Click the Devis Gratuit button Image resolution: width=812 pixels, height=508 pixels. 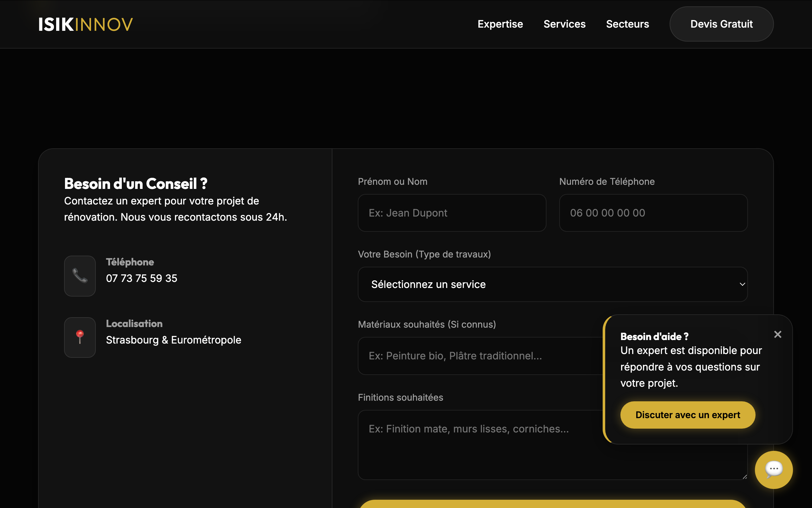click(721, 24)
